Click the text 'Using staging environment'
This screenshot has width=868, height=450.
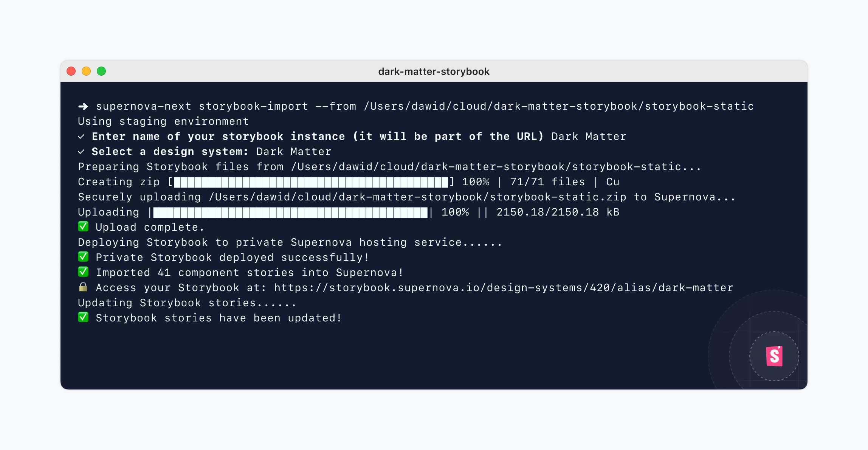[x=163, y=121]
